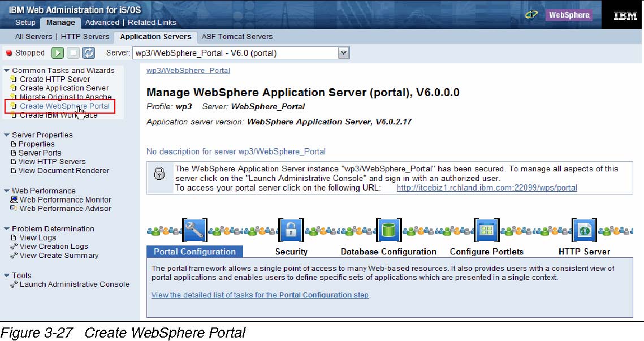Collapse the Web Performance section

pos(7,191)
